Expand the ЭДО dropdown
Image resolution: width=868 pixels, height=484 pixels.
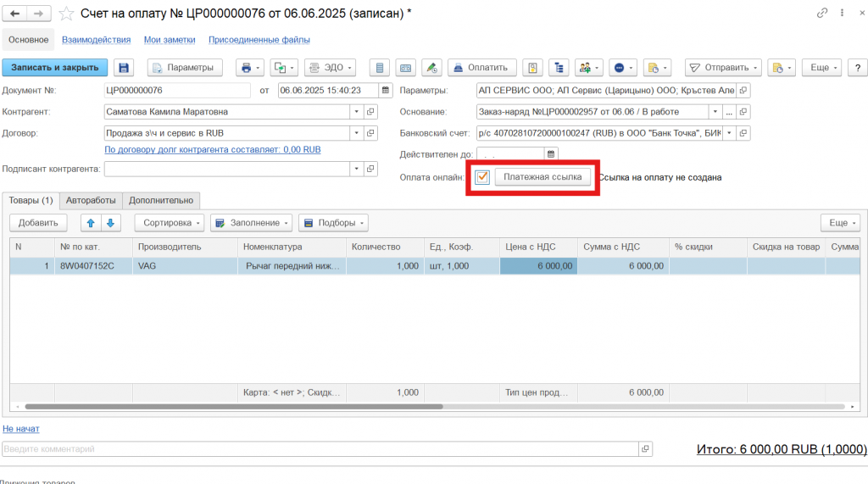click(329, 68)
